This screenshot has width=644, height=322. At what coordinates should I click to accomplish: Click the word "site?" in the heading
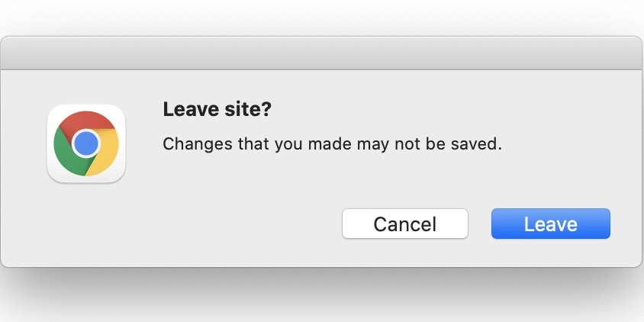click(247, 110)
